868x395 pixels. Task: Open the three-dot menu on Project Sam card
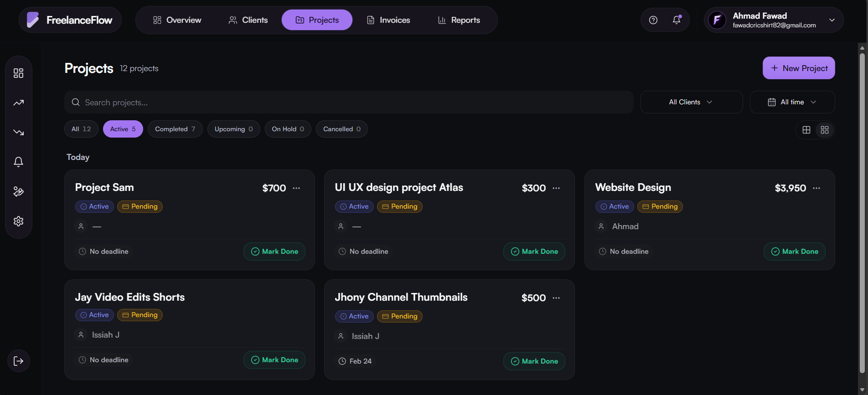pos(297,188)
